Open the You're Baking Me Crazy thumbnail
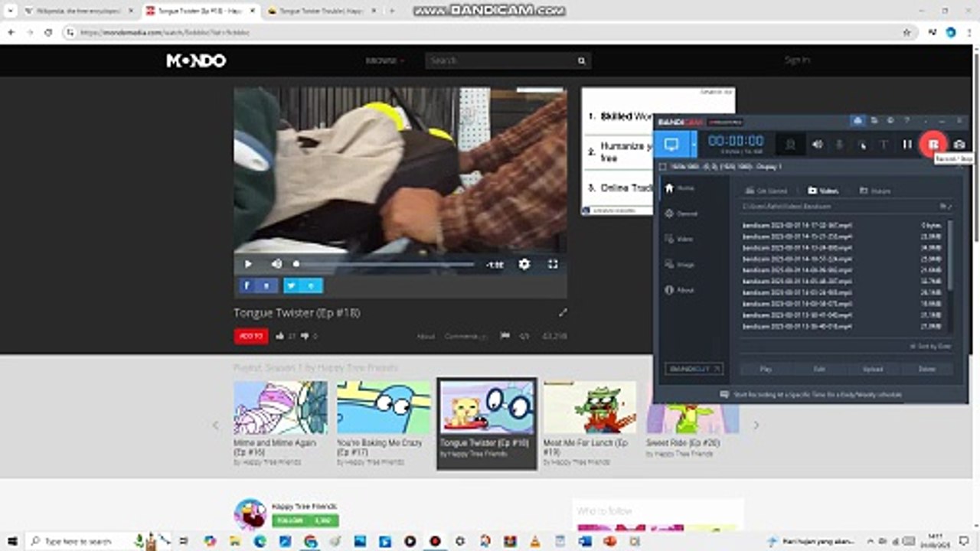 (x=384, y=408)
